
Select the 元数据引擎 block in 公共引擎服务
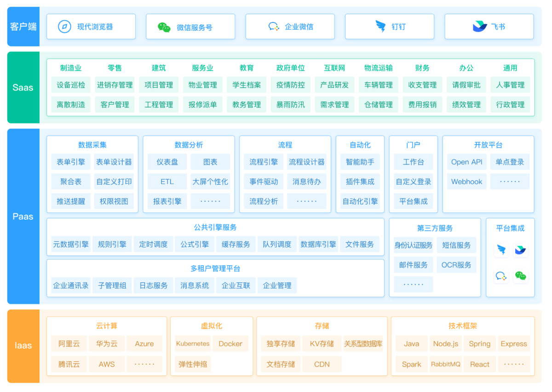[x=71, y=244]
